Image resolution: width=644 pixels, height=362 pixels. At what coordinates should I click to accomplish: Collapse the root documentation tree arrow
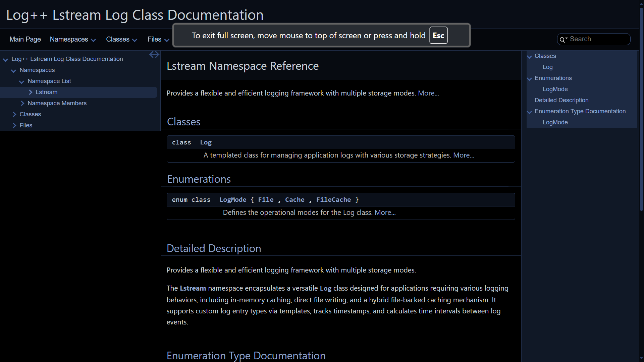5,60
